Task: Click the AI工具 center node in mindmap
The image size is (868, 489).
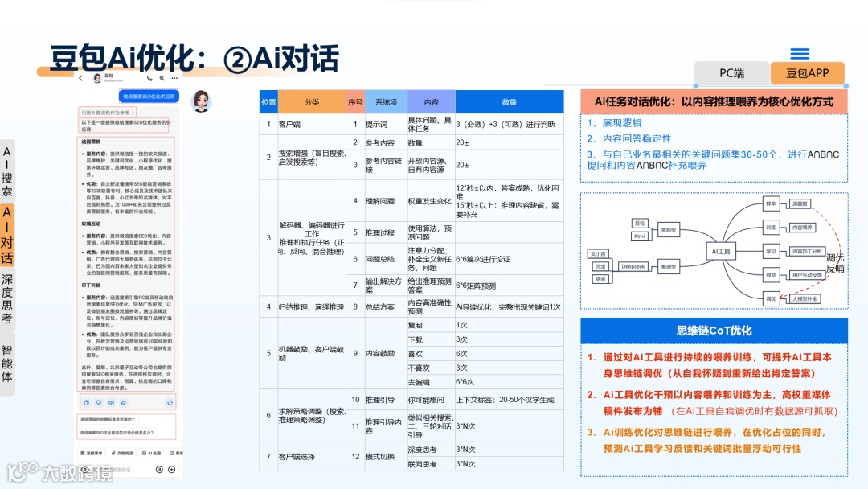Action: coord(721,251)
